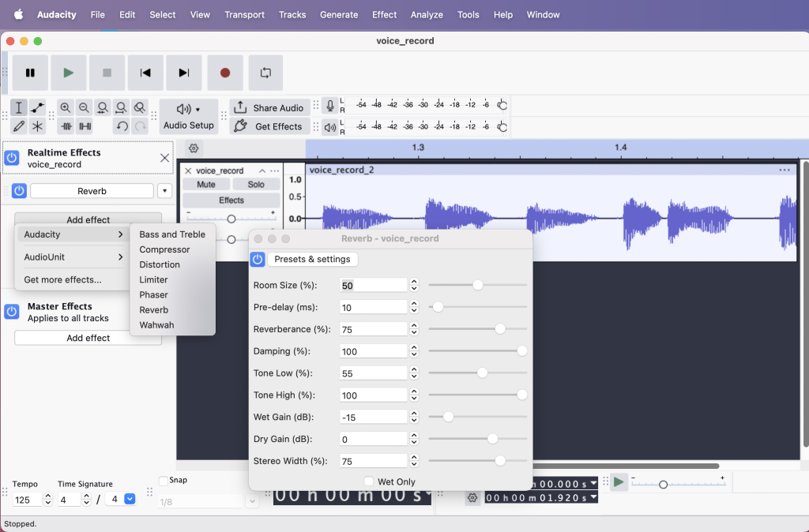Select Compressor from the effects submenu

tap(164, 249)
